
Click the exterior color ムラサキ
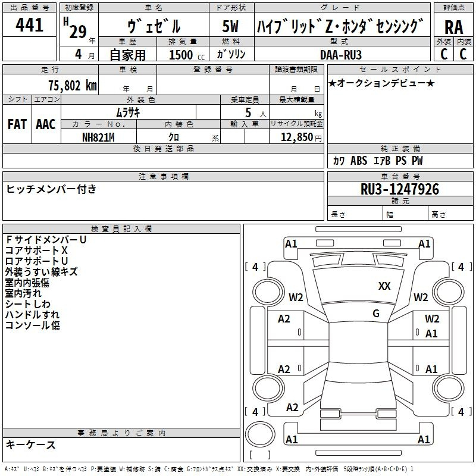click(x=127, y=112)
